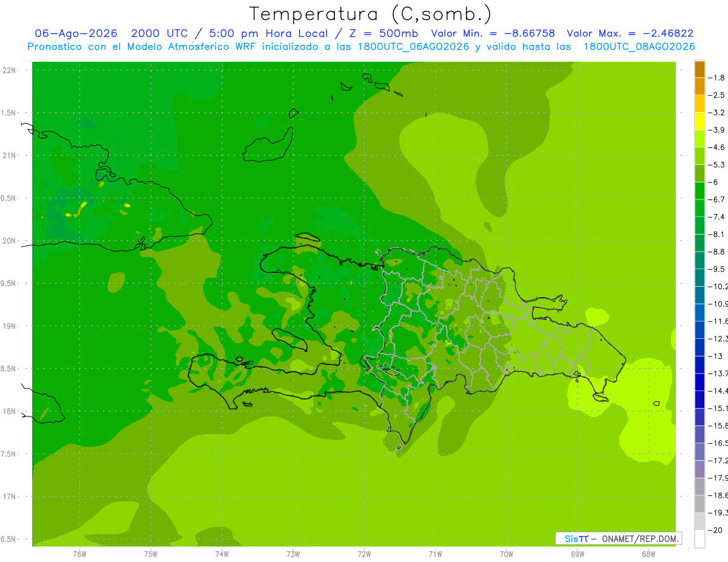
Task: Click the "19N" latitude axis label
Action: tap(10, 326)
